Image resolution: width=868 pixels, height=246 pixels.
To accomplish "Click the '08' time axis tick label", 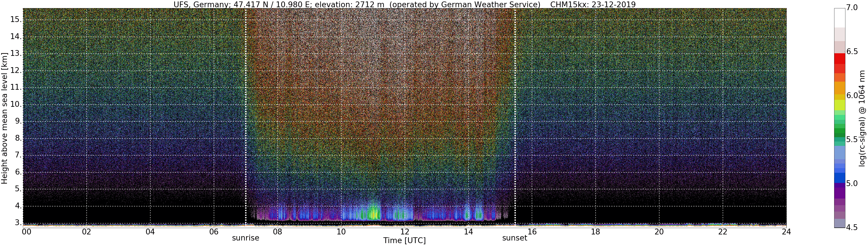I will tap(277, 232).
